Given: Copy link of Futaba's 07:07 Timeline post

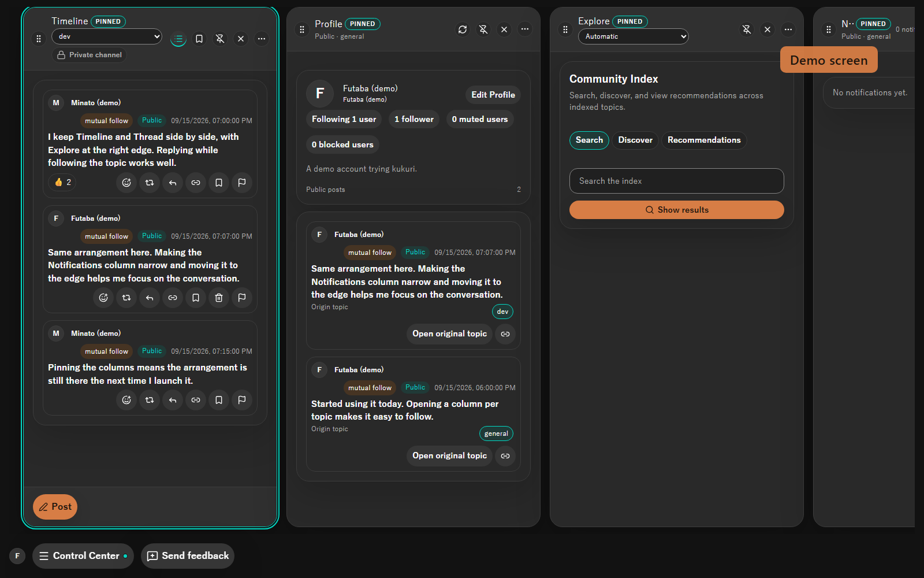Looking at the screenshot, I should coord(173,298).
